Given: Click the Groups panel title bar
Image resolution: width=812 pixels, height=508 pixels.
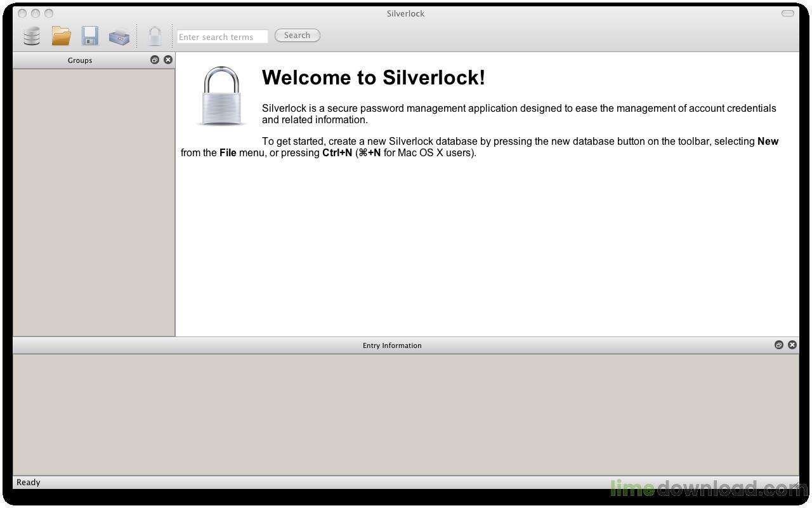Looking at the screenshot, I should (x=80, y=60).
